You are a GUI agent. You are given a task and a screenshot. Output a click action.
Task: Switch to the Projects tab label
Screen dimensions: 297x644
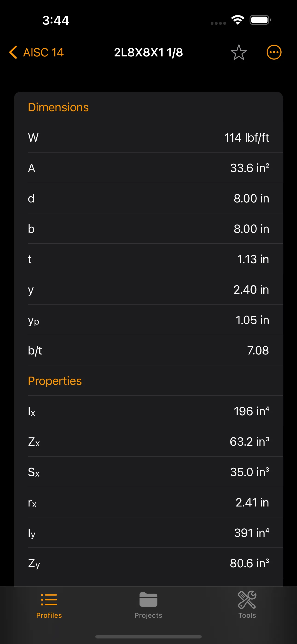(x=148, y=615)
